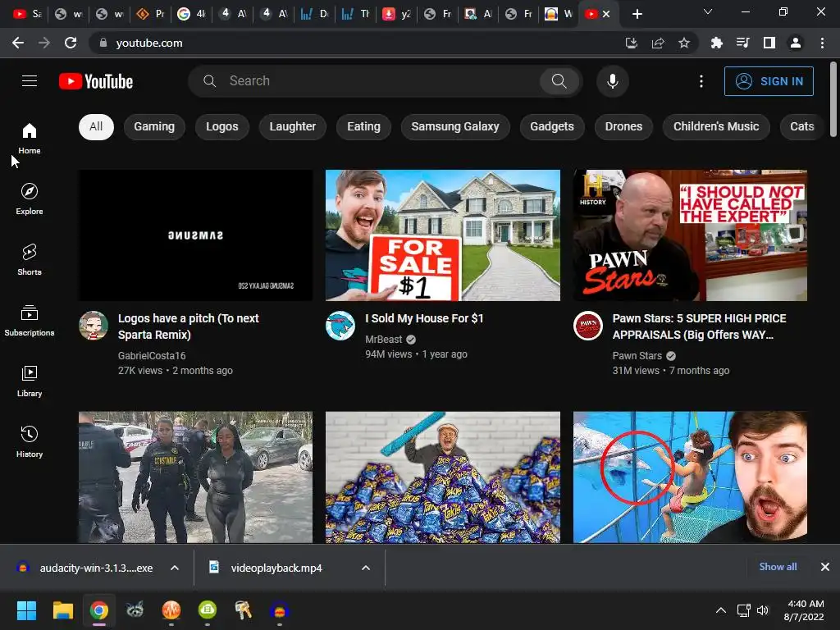Expand options for videoplayback.mp4 download
Image resolution: width=840 pixels, height=630 pixels.
(x=366, y=568)
